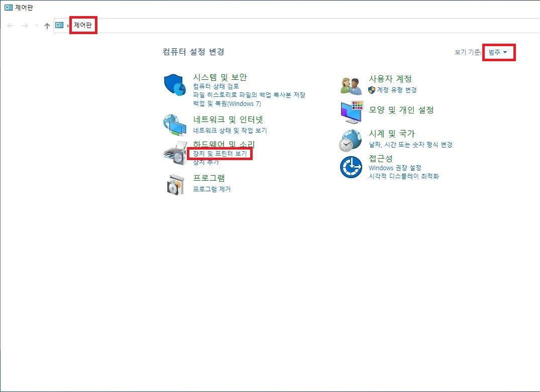This screenshot has height=392, width=540.
Task: Open 하드웨어 및 소리 category heading
Action: 224,144
